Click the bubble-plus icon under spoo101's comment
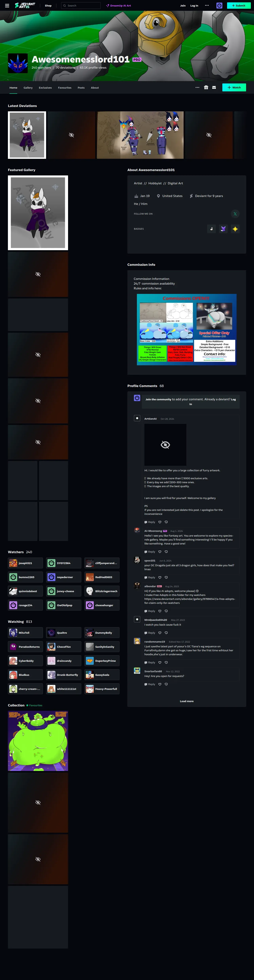This screenshot has width=254, height=980. [166, 578]
